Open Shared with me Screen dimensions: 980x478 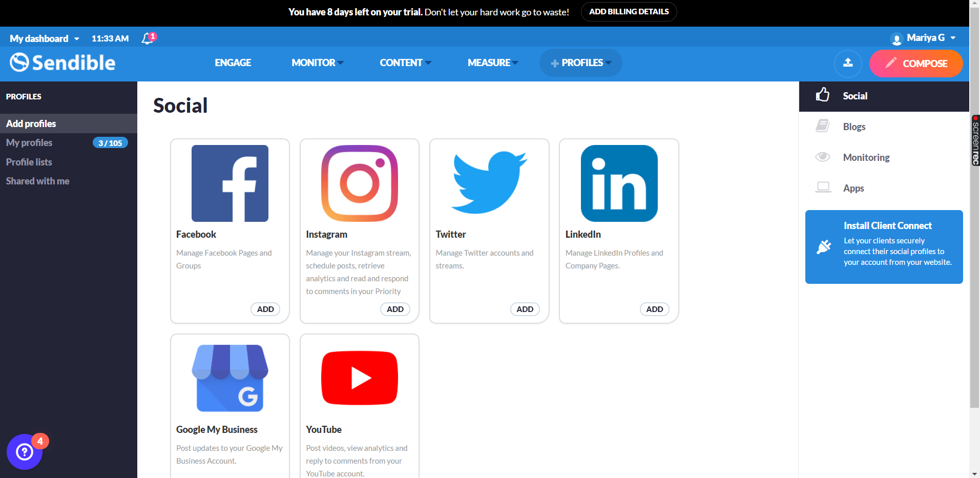click(37, 181)
